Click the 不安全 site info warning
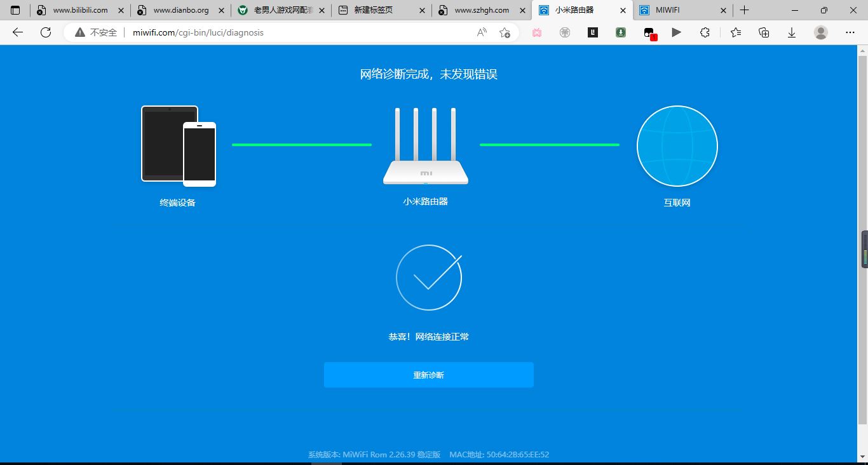This screenshot has width=868, height=465. click(x=96, y=32)
